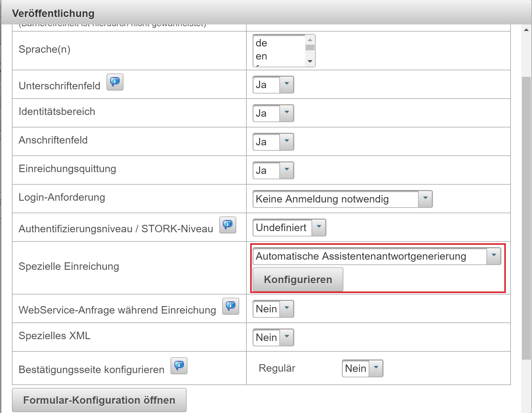Click the dialog's vertical scrollbar thumb
Screen dimensions: 532x413
tap(526, 218)
